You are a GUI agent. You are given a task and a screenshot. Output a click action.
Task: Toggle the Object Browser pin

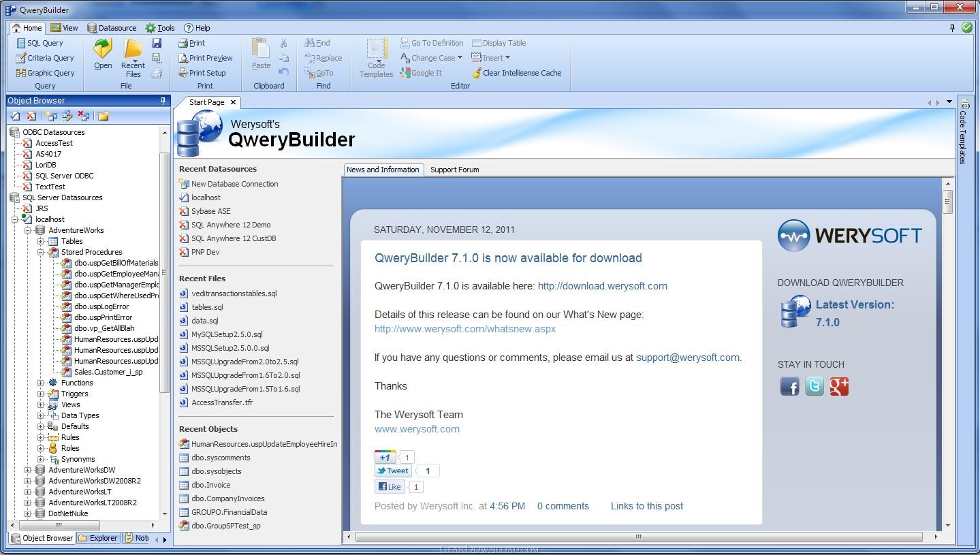tap(163, 101)
